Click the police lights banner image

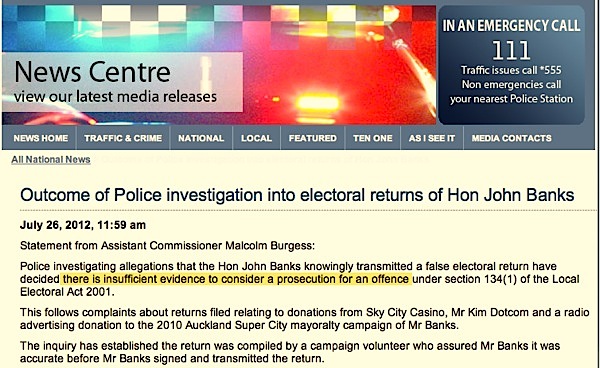coord(219,65)
